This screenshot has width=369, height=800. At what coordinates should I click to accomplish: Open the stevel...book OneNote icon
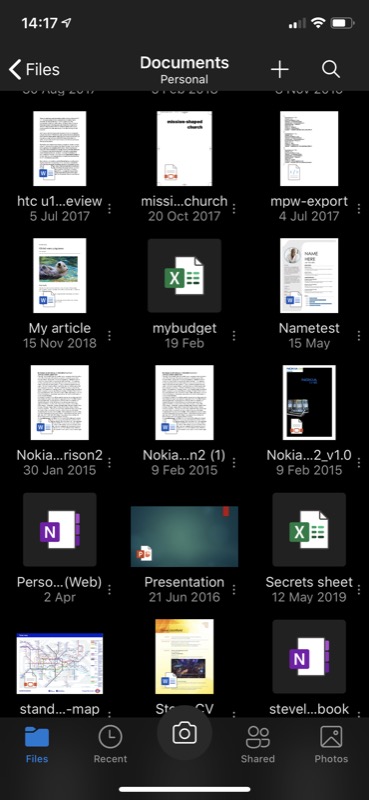[x=309, y=657]
